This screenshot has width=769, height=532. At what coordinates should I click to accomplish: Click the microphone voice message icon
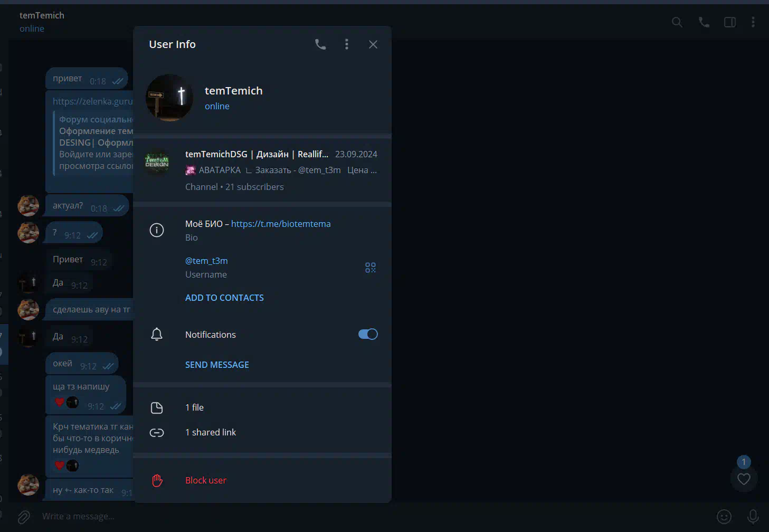(x=753, y=517)
